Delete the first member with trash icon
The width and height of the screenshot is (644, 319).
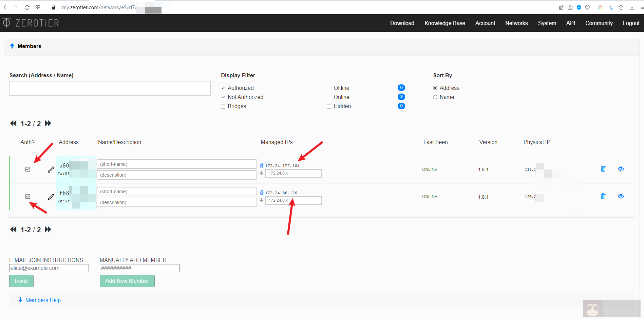(603, 169)
